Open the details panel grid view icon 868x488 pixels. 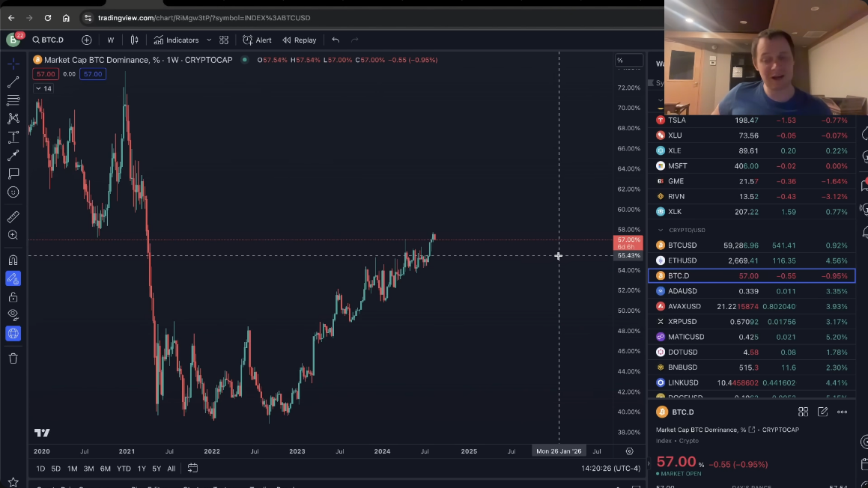[803, 412]
